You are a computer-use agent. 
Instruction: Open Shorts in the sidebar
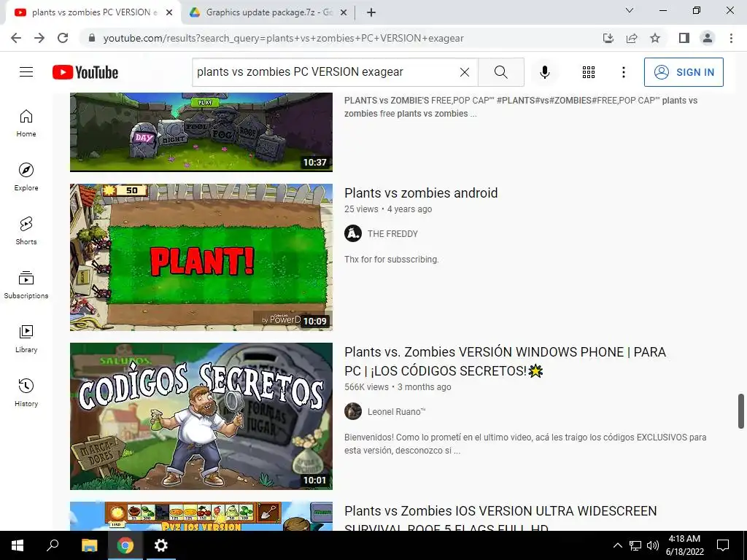coord(26,231)
